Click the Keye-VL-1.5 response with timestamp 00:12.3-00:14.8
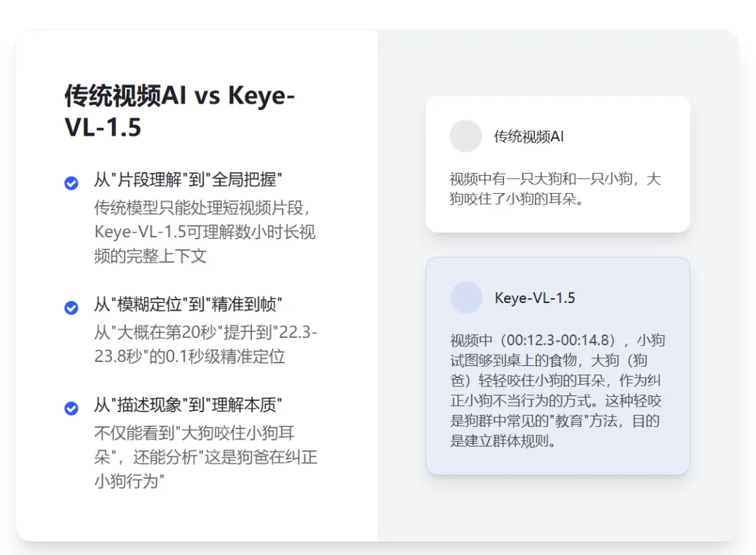The image size is (756, 555). click(557, 390)
